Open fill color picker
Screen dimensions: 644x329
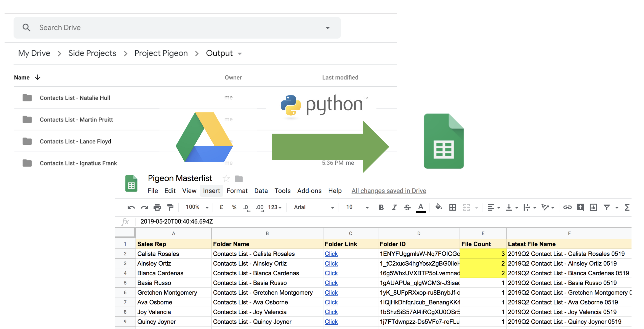(439, 207)
